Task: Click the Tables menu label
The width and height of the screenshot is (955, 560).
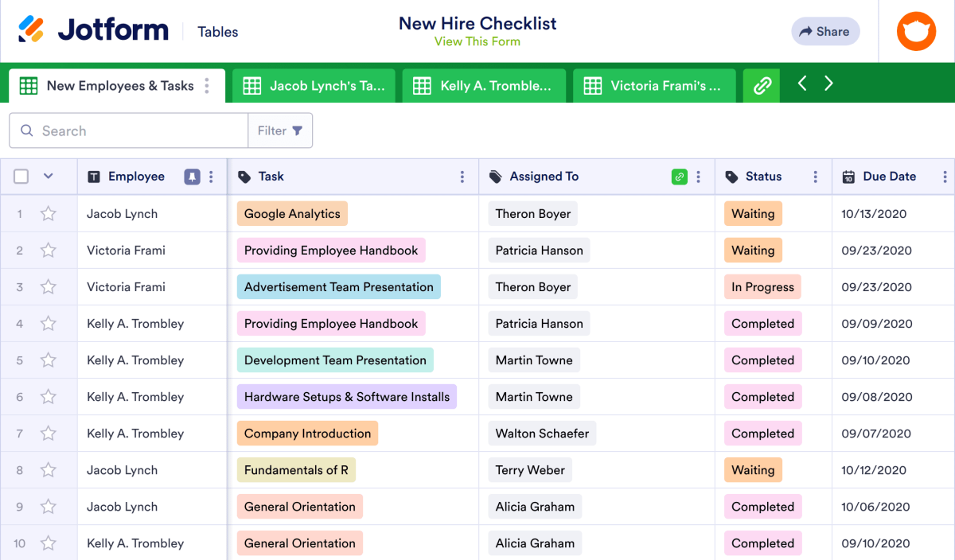Action: (218, 32)
